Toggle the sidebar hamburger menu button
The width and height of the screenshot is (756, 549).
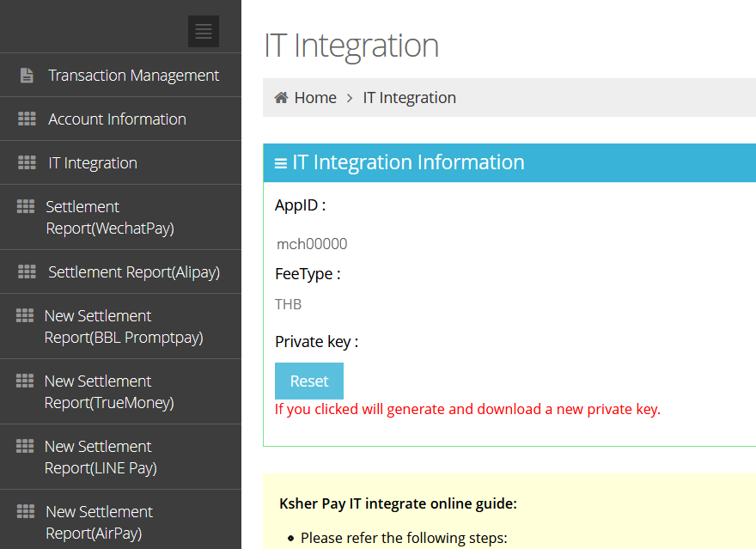(204, 31)
